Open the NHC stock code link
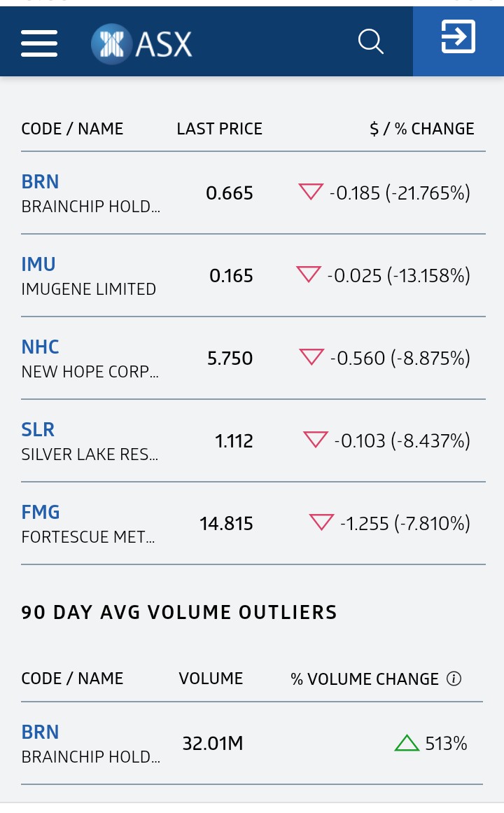 point(40,347)
